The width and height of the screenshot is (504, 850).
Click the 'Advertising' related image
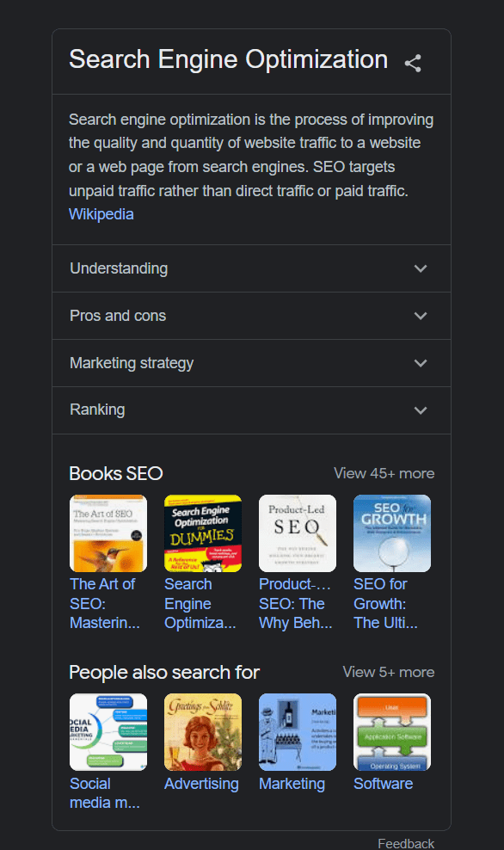coord(202,731)
